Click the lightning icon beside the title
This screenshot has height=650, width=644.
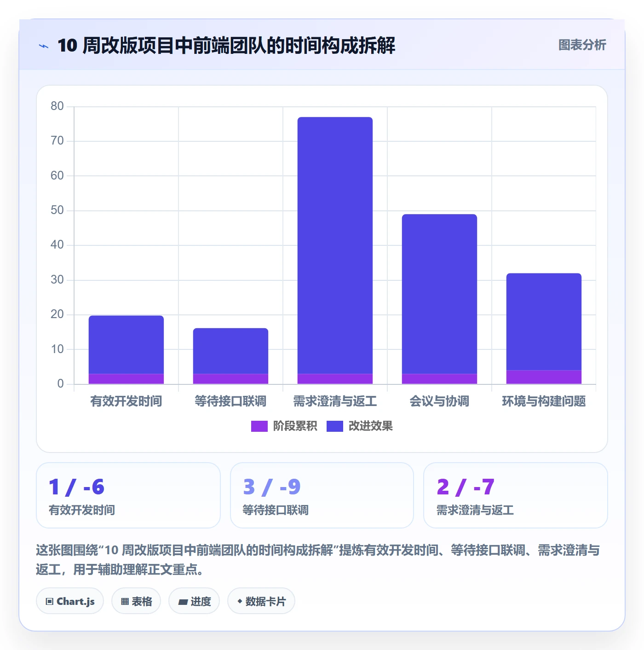[44, 46]
